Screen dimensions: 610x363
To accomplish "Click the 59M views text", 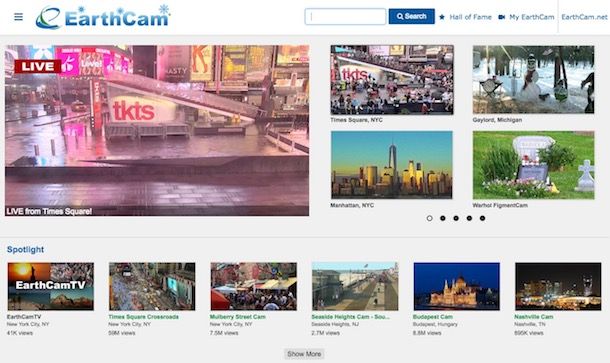I will 122,333.
